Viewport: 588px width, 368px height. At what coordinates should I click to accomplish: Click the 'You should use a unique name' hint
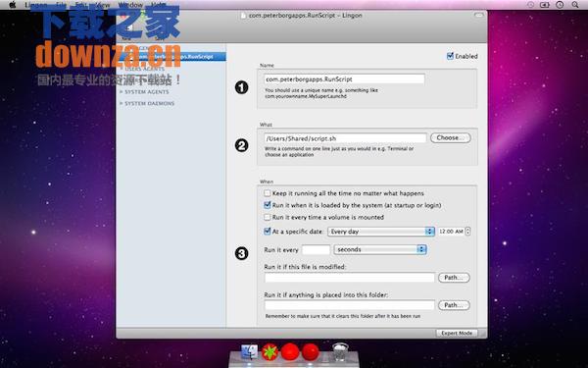click(x=321, y=93)
